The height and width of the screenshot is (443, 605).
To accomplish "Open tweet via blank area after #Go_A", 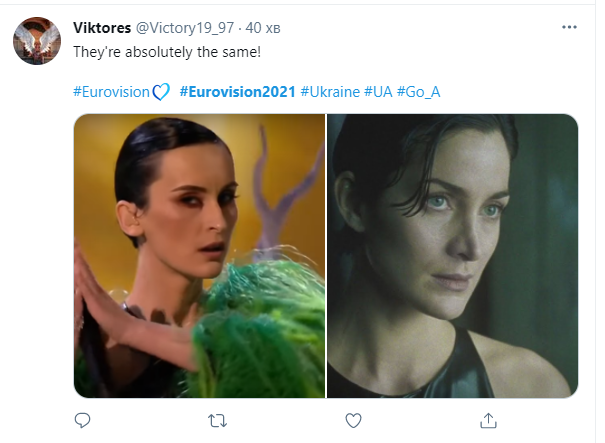I will coord(509,92).
